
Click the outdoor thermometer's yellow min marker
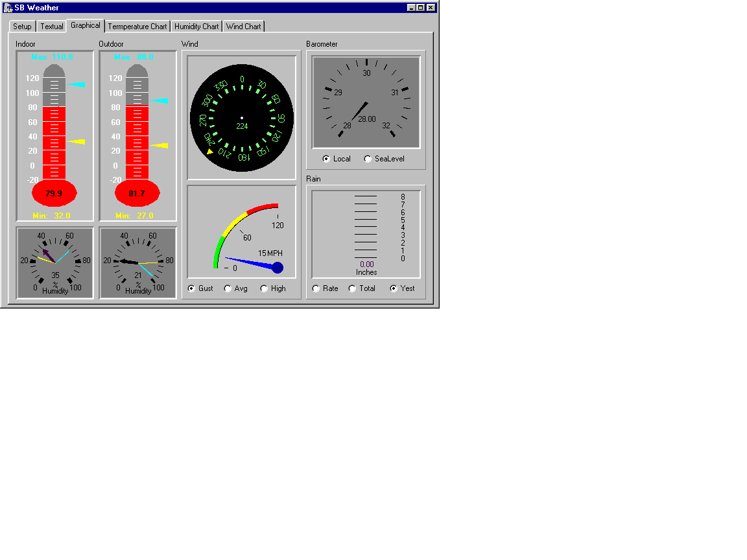[x=160, y=146]
